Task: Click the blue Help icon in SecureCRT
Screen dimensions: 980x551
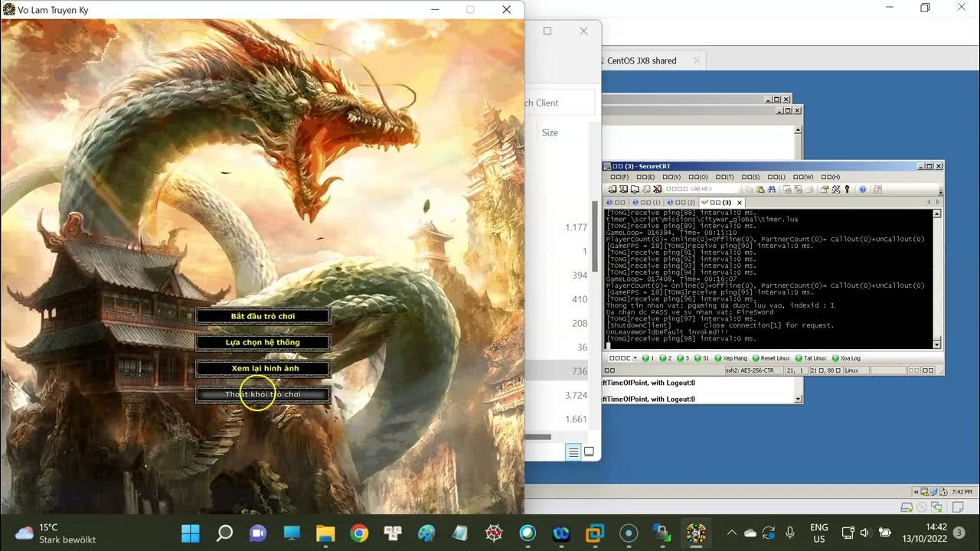Action: point(862,189)
